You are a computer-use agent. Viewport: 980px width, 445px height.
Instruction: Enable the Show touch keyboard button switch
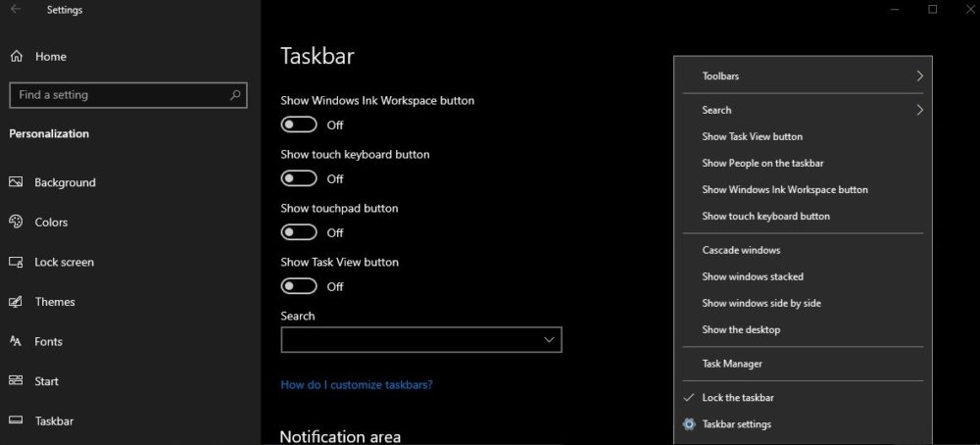(299, 178)
